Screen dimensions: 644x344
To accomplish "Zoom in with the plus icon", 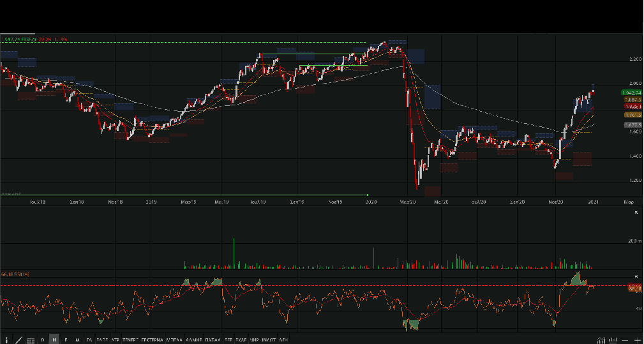I will tap(637, 340).
